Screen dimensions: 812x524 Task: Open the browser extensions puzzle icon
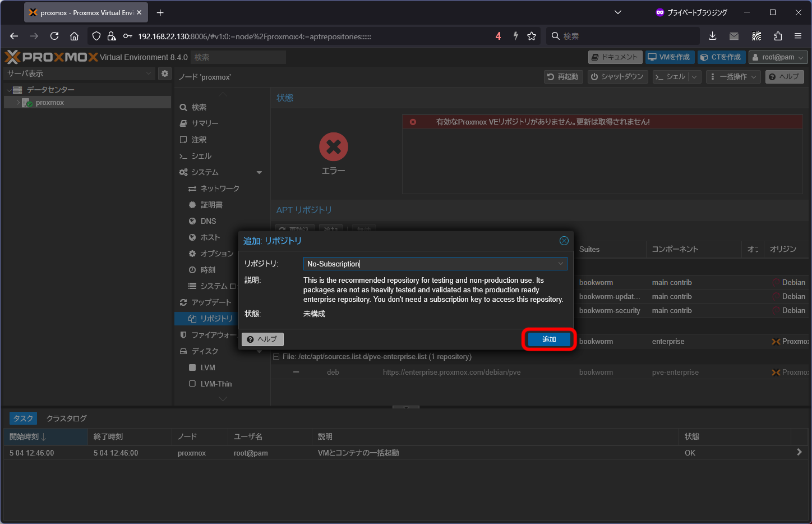pyautogui.click(x=778, y=36)
